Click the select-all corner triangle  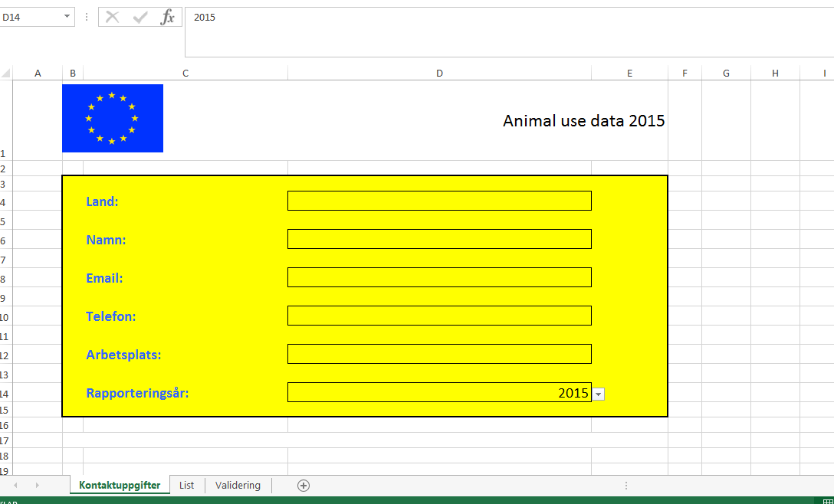point(6,74)
